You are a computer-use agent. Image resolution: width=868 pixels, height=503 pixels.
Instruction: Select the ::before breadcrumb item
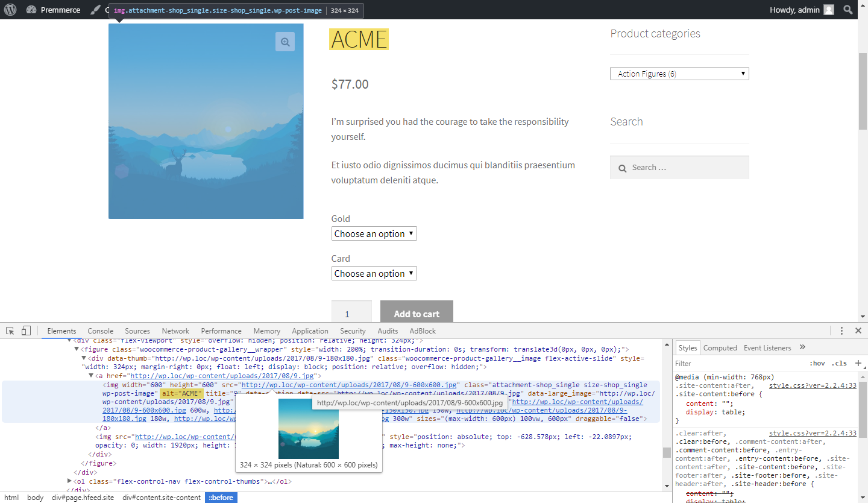[221, 498]
